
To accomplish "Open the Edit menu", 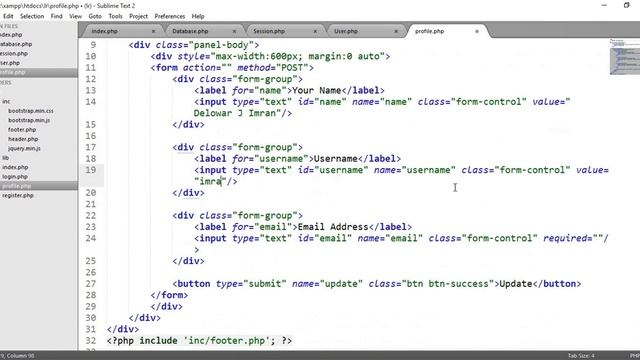I will click(8, 16).
